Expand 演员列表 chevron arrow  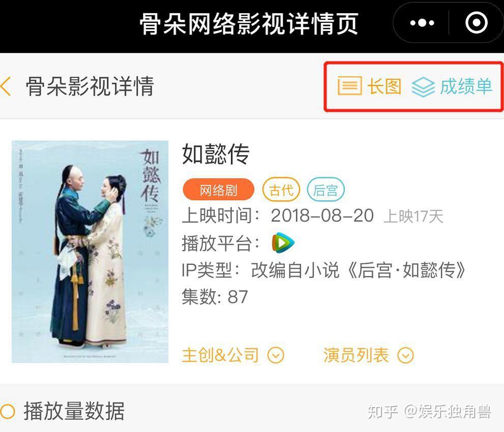tap(406, 355)
